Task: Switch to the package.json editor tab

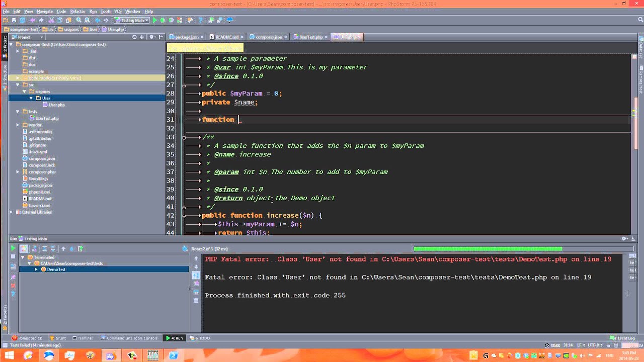Action: 187,37
